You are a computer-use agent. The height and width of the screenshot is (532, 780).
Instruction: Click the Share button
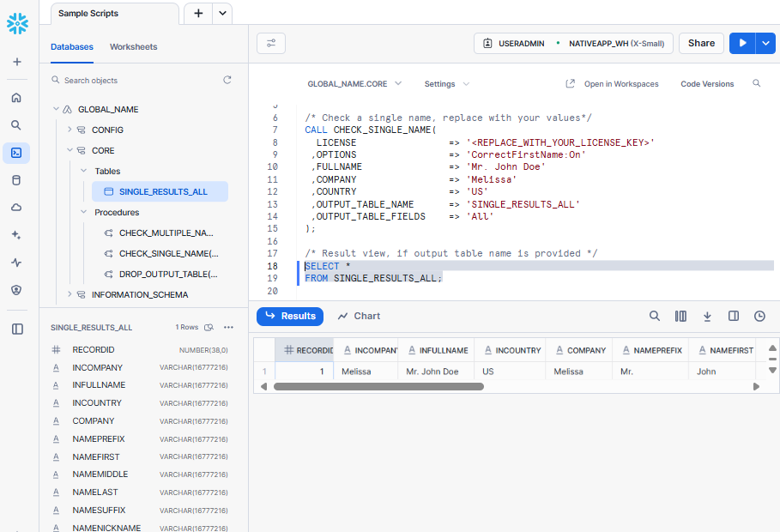point(701,43)
